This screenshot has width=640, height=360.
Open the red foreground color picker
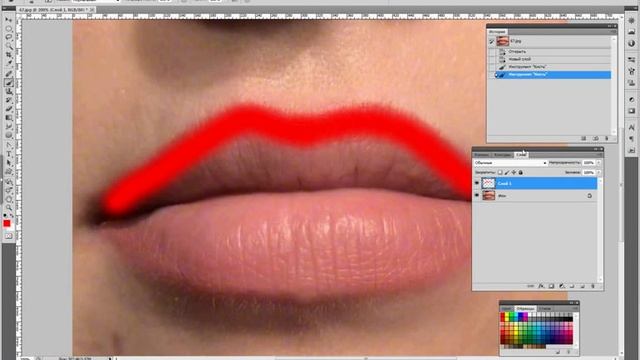7,223
